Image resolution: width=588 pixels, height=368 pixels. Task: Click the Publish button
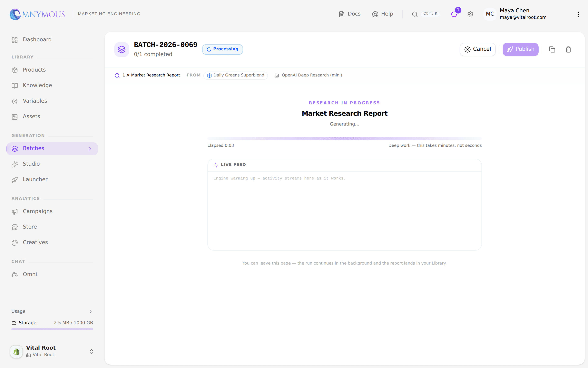pos(520,49)
